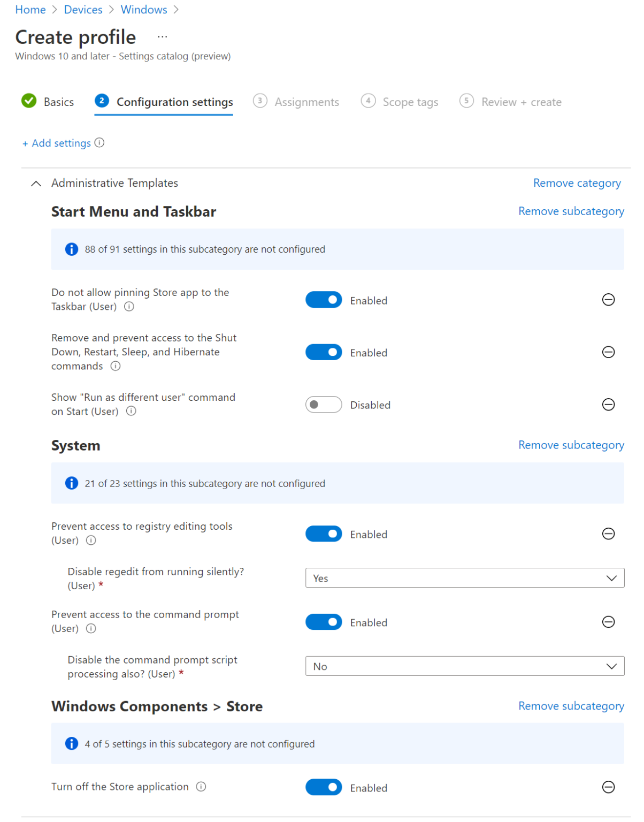Toggle Prevent access to registry editing tools
644x822 pixels.
click(x=324, y=534)
